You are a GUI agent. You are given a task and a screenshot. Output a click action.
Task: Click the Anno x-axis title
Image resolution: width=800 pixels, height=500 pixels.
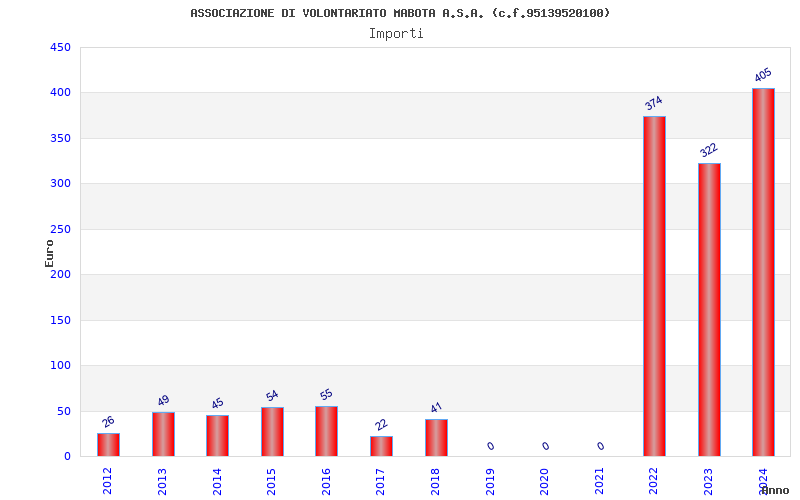pos(775,490)
